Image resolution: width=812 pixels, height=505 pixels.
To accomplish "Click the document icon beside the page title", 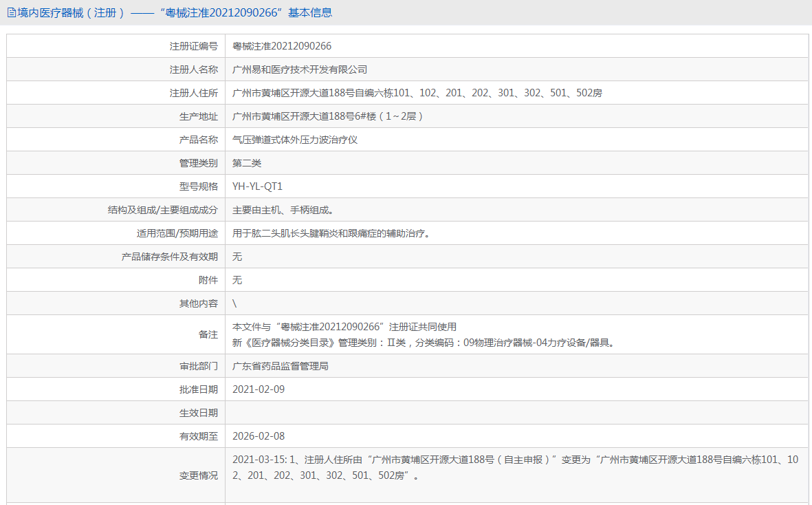I will 11,13.
